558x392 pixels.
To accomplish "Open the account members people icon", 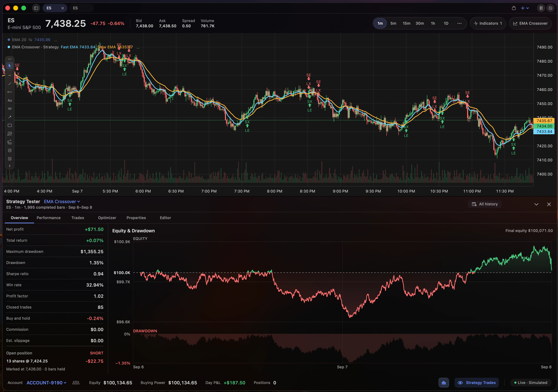I will 76,382.
